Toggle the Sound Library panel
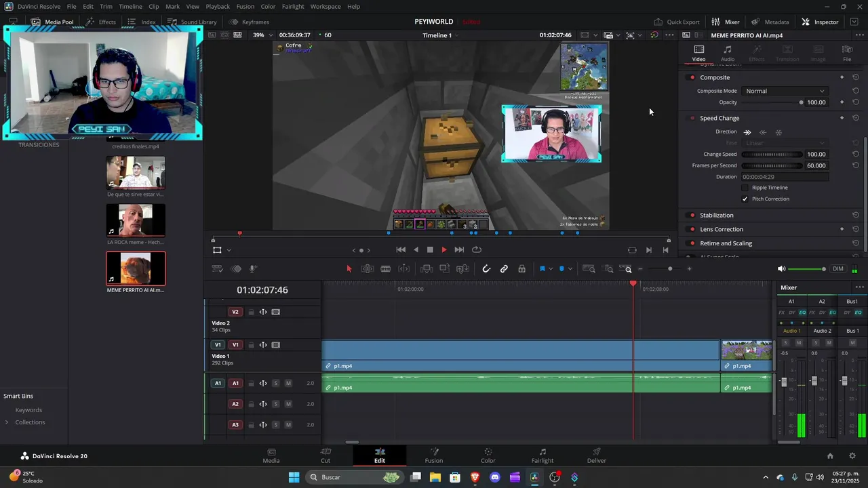The image size is (868, 488). [192, 22]
